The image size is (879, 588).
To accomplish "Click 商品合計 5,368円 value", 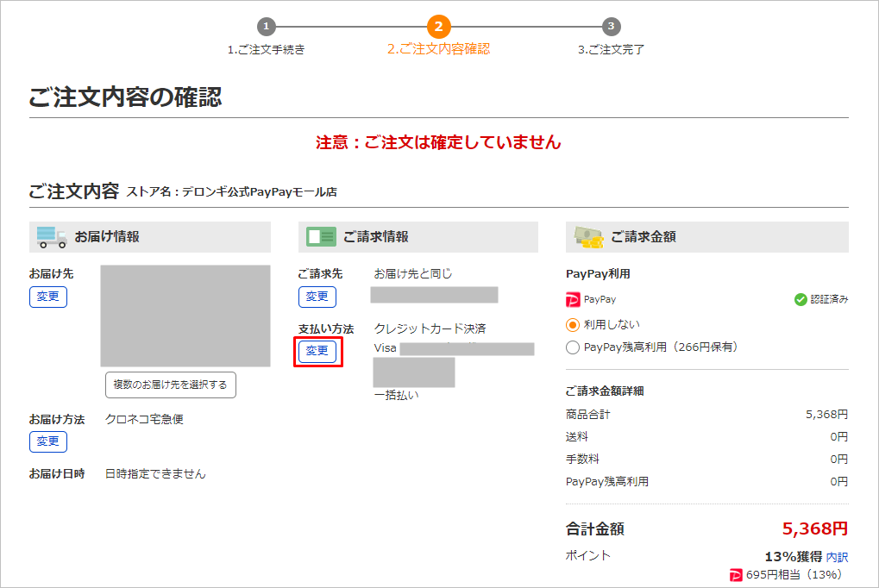I will point(827,414).
